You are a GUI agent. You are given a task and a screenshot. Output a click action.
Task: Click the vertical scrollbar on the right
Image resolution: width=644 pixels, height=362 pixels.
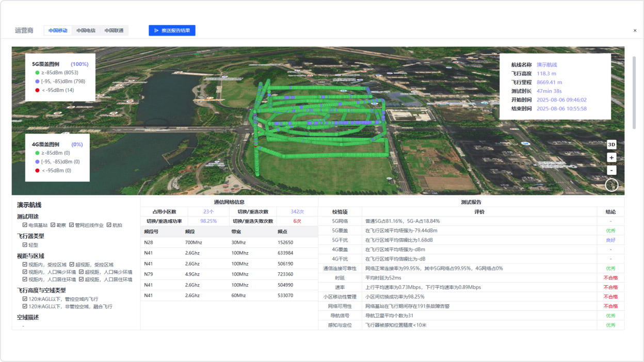click(x=634, y=93)
